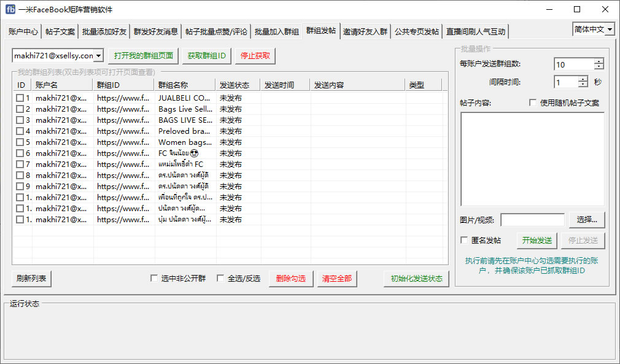Click the 图片/视频 path field
Screen dimensions: 620x364
(x=533, y=220)
